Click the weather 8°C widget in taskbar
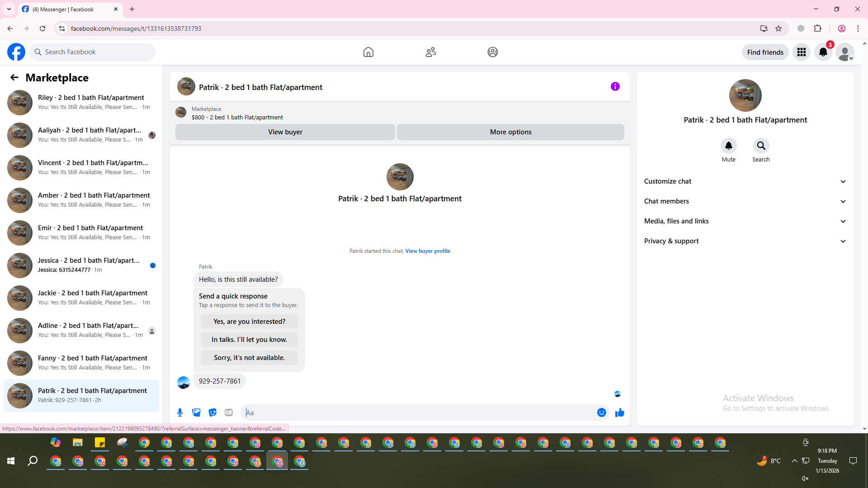 [x=769, y=461]
